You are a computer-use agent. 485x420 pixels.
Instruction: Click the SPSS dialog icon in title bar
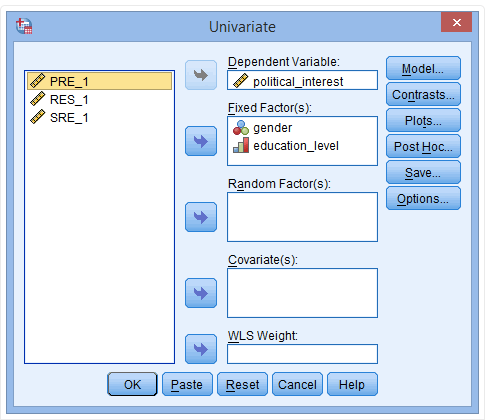[24, 26]
